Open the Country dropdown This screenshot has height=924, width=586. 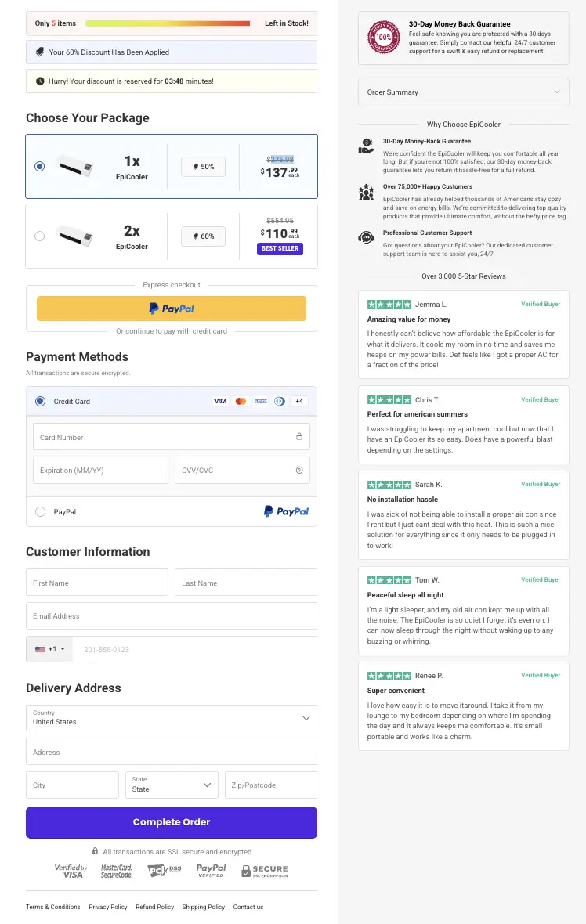pyautogui.click(x=172, y=718)
